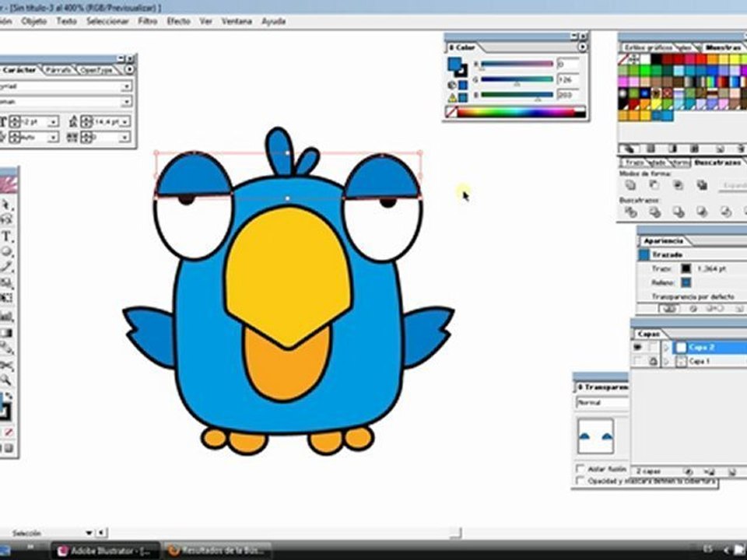
Task: Click the red R slider in Color panel
Action: pos(517,64)
